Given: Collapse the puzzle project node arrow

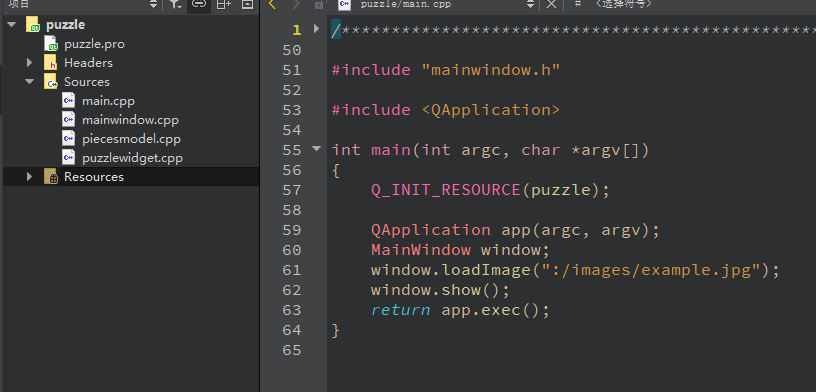Looking at the screenshot, I should coord(11,24).
